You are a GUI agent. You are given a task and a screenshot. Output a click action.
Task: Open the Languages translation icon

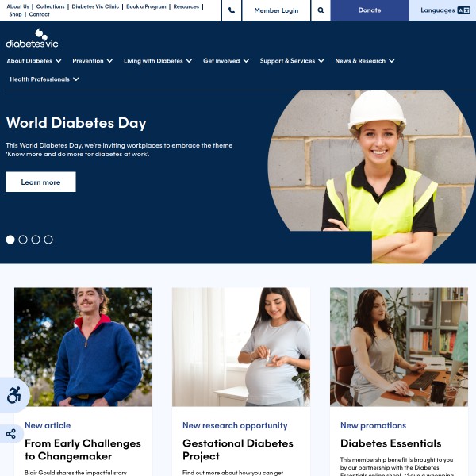pyautogui.click(x=463, y=10)
